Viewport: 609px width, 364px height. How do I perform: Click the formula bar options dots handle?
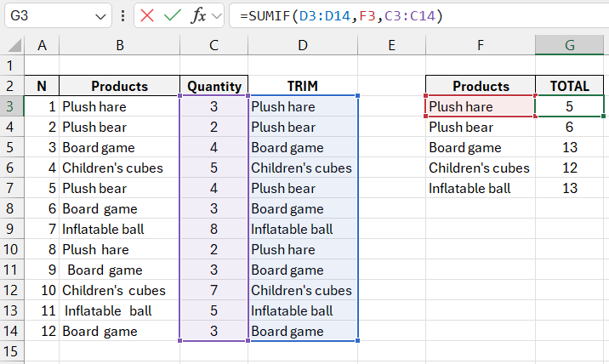point(124,15)
